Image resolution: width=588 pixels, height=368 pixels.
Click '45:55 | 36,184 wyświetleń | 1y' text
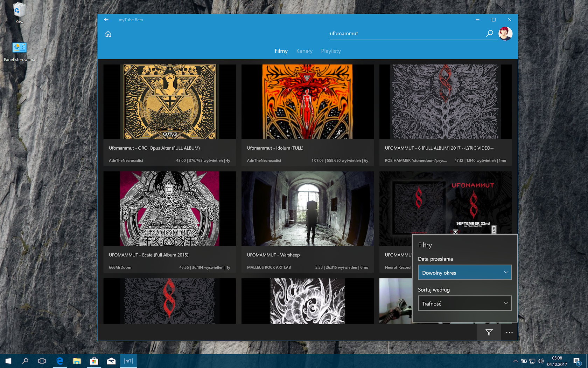[x=205, y=267]
